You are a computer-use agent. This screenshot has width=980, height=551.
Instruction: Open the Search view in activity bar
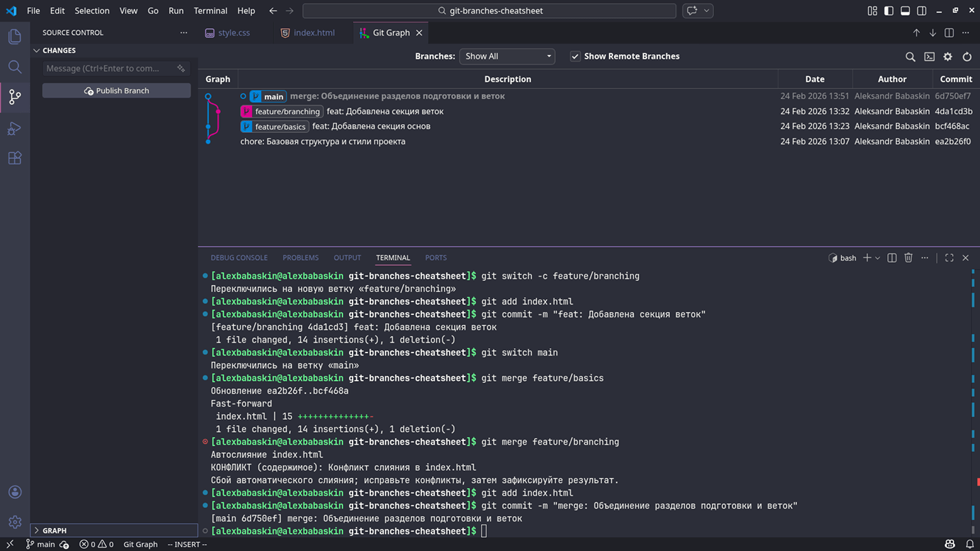pyautogui.click(x=15, y=67)
